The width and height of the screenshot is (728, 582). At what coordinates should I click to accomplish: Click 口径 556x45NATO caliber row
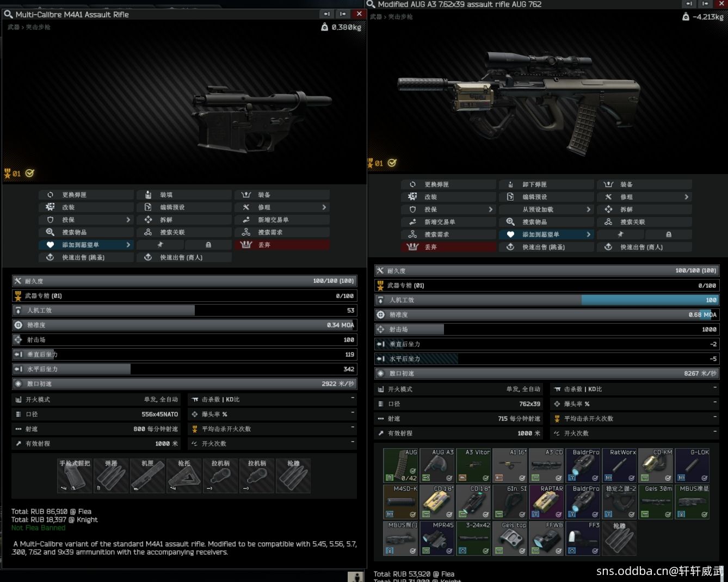click(96, 414)
